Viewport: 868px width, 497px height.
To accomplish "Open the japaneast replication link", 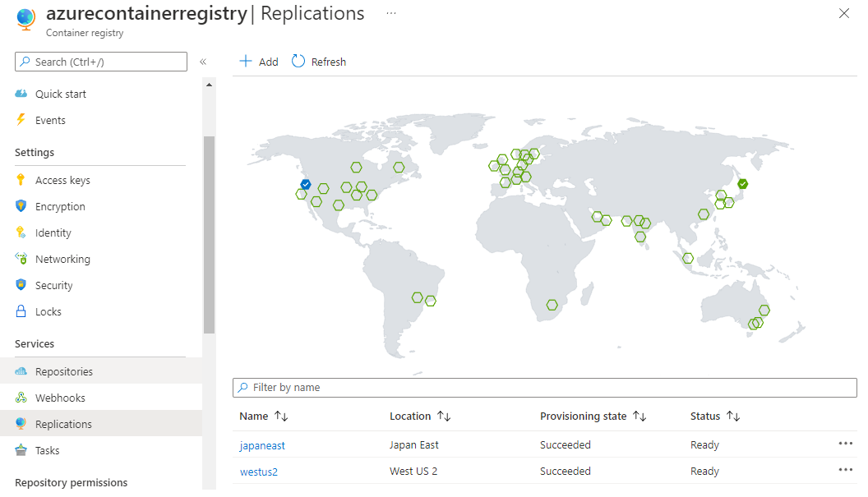I will click(262, 445).
